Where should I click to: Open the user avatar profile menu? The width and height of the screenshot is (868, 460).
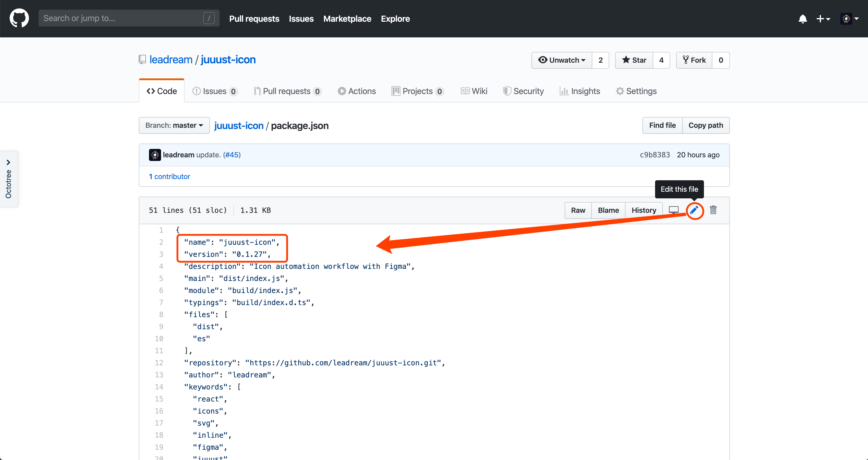click(x=849, y=19)
